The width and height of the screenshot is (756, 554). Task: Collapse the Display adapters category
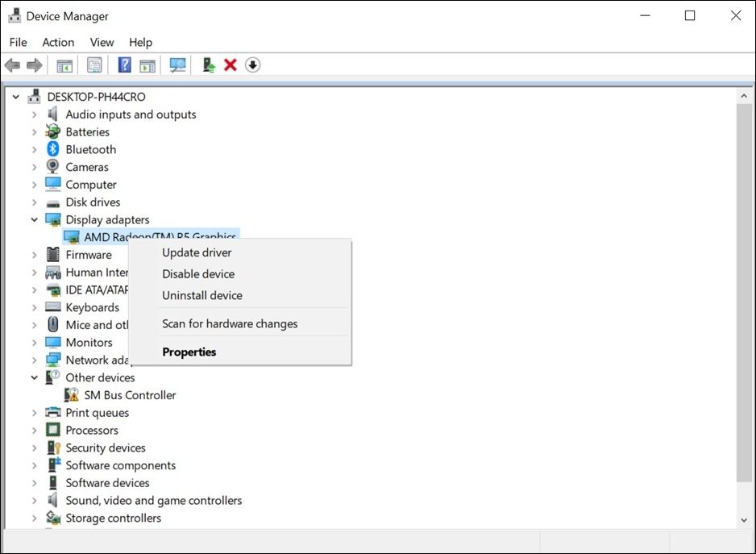pos(35,219)
